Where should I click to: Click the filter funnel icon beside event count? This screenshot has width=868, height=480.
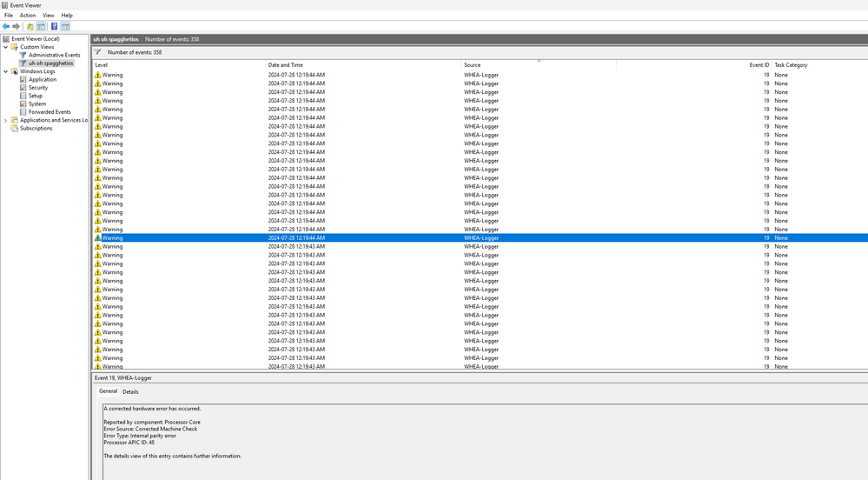(x=97, y=52)
